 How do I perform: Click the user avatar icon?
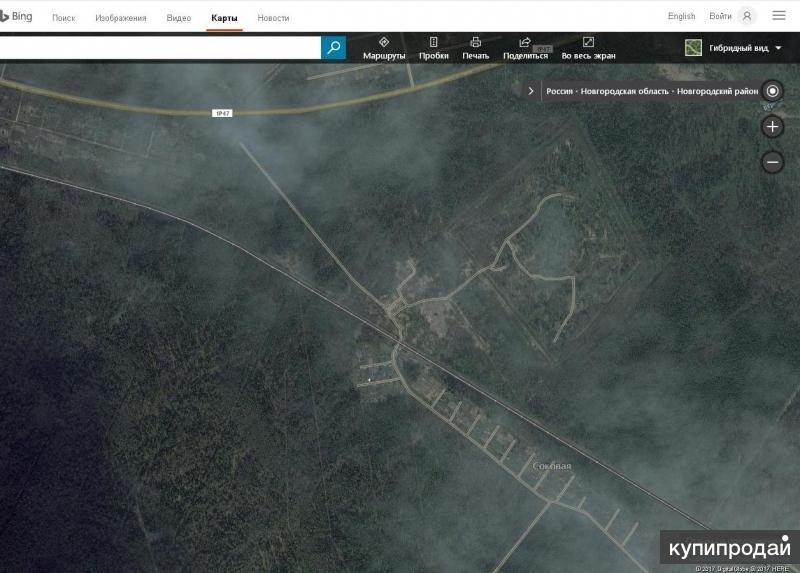pos(747,16)
